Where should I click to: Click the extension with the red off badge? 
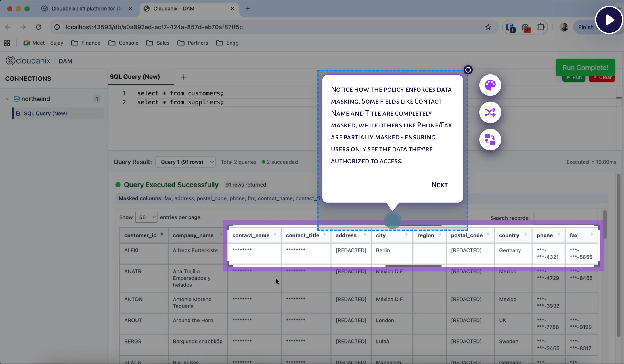tap(526, 27)
